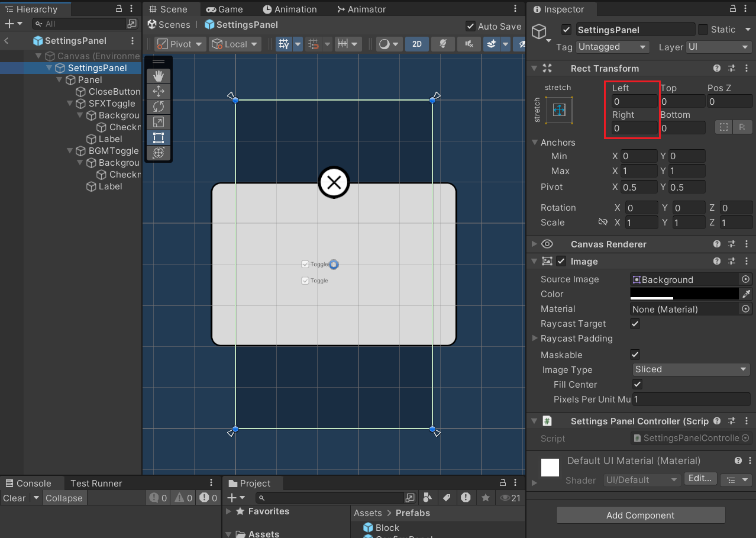The width and height of the screenshot is (756, 538).
Task: Click the Add Component button
Action: pos(641,515)
